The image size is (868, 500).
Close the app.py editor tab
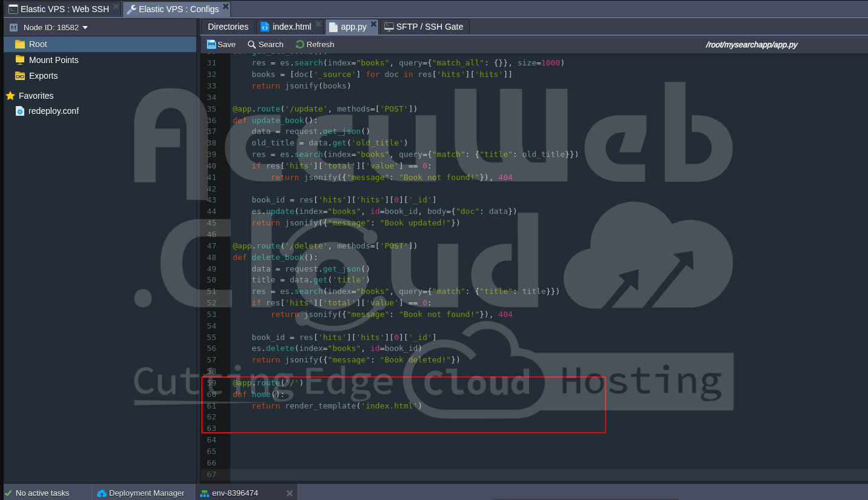(373, 24)
